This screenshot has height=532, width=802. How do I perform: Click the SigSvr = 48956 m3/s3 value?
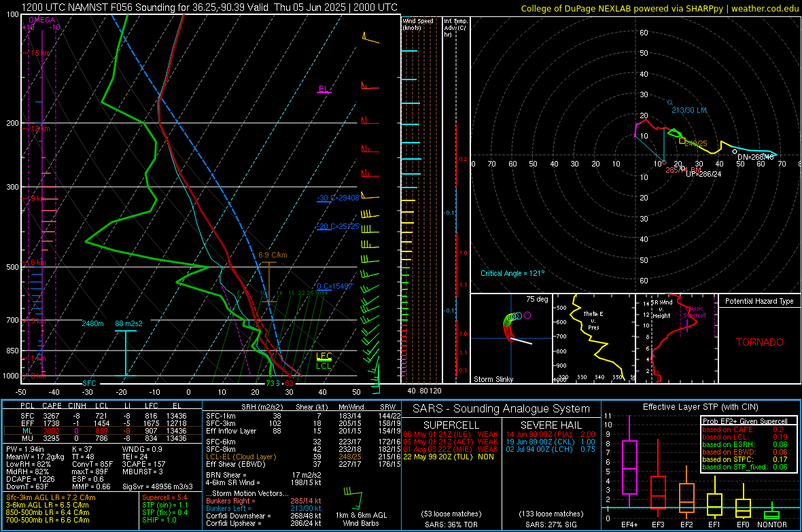pos(157,486)
